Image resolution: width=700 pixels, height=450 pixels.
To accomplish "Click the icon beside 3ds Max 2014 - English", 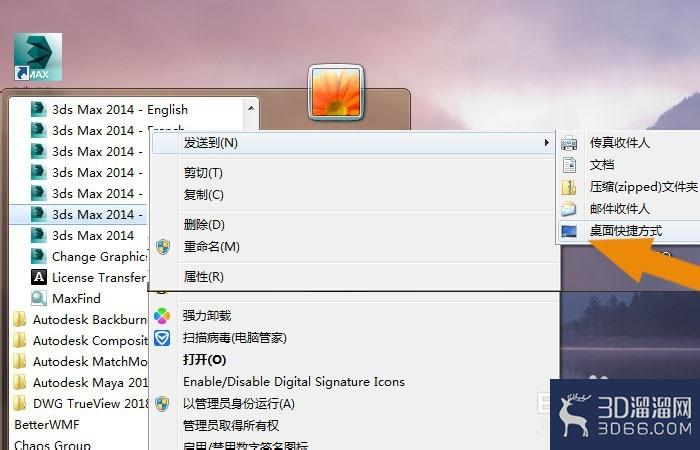I will coord(38,109).
